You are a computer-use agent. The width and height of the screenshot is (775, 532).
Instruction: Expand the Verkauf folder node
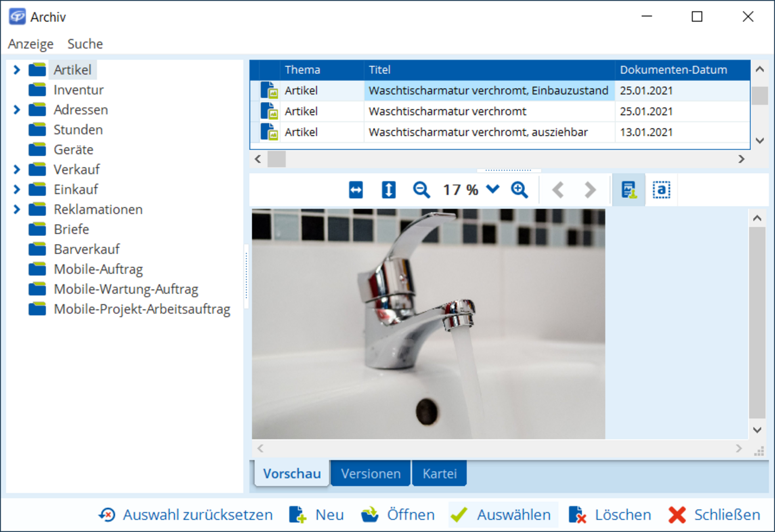(17, 170)
